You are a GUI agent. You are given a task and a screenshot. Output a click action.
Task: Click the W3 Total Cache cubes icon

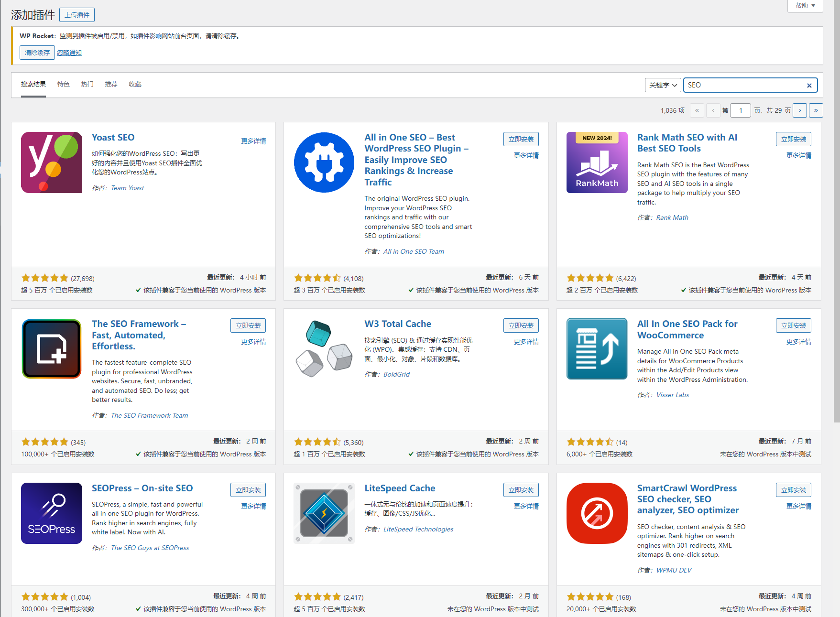(324, 349)
